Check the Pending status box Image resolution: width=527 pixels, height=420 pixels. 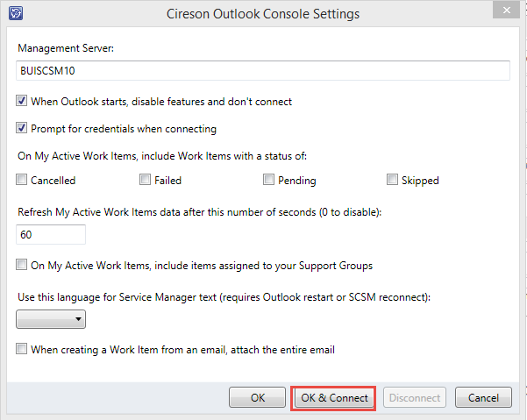(269, 181)
